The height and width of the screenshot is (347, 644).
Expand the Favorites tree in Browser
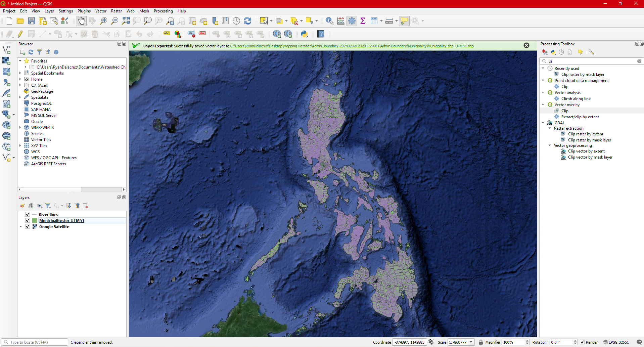[x=20, y=61]
